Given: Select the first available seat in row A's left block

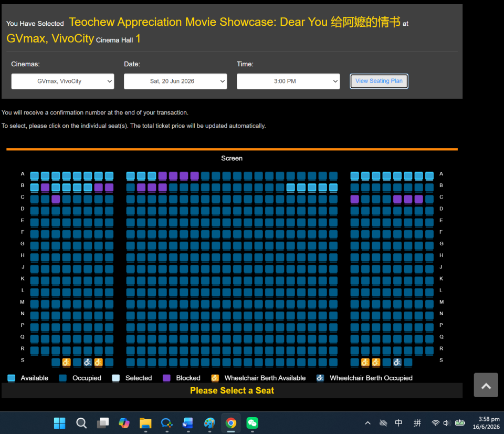Looking at the screenshot, I should pyautogui.click(x=35, y=175).
